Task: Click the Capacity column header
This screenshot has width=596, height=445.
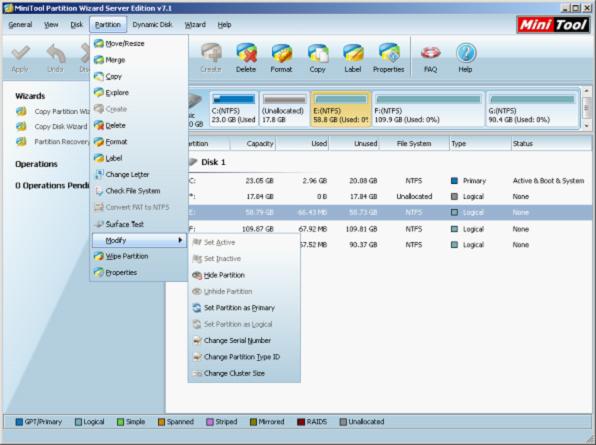Action: [x=253, y=144]
